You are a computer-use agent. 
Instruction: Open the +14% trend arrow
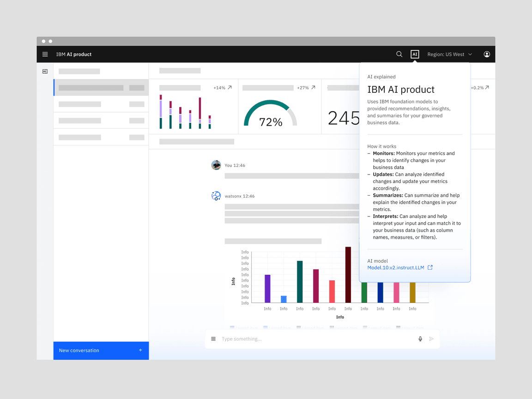230,88
